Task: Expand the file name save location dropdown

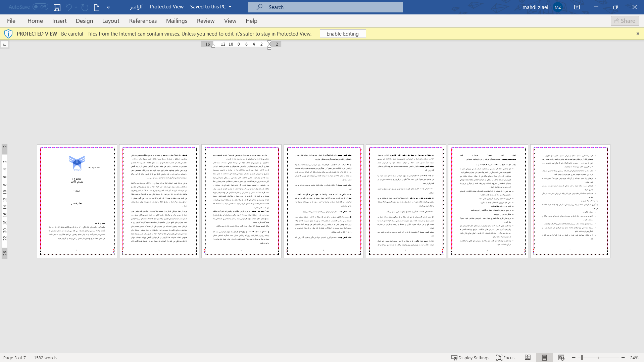Action: (x=230, y=7)
